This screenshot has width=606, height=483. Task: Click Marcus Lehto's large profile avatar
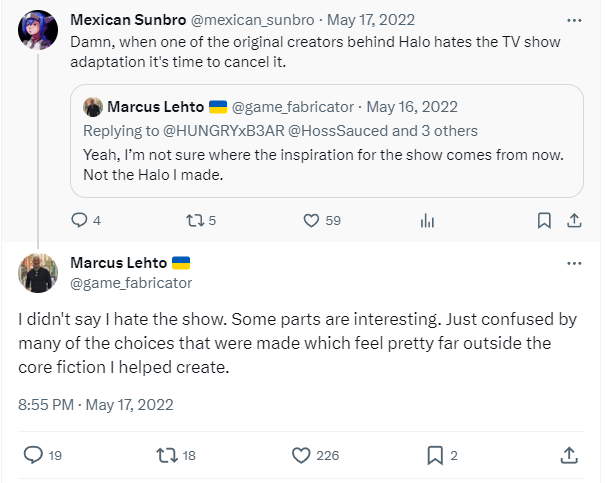pyautogui.click(x=38, y=273)
